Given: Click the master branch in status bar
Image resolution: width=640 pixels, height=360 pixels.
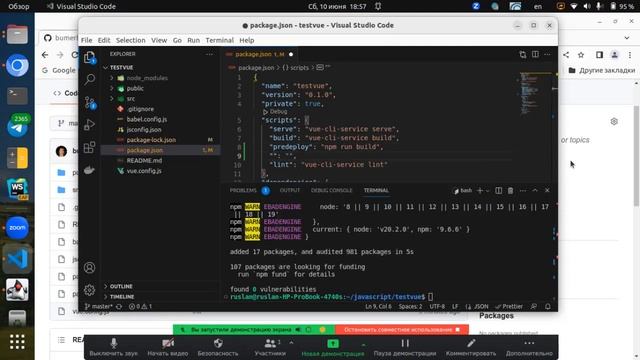Looking at the screenshot, I should coord(98,306).
